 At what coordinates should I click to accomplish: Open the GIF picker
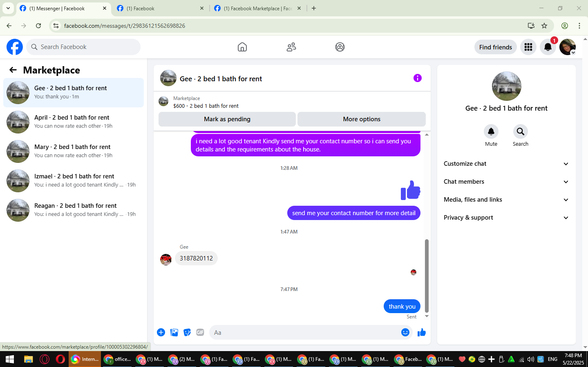tap(200, 332)
